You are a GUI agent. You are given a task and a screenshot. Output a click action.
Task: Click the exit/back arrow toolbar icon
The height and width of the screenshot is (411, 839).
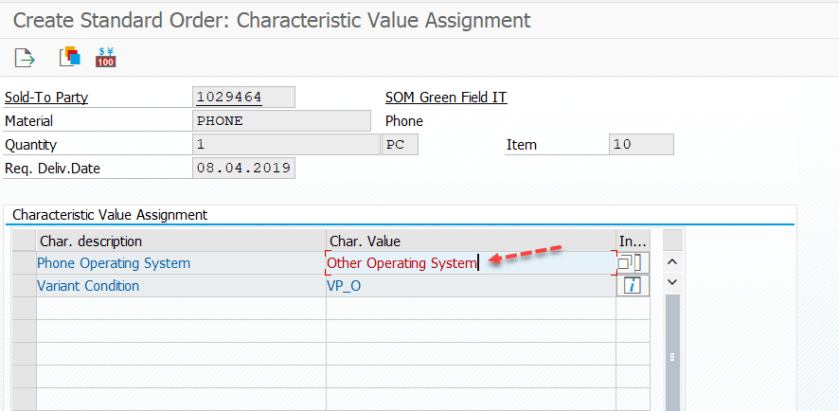25,57
